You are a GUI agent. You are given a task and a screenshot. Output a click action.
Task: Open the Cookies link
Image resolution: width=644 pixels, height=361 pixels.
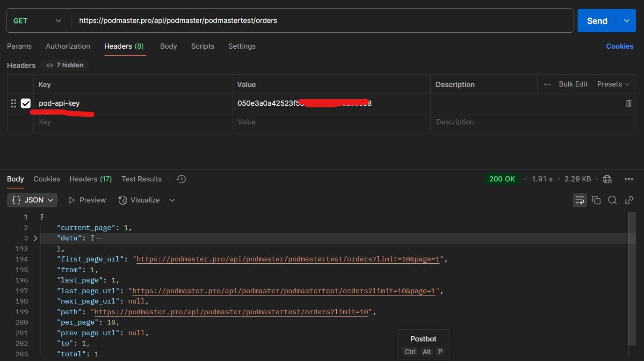[x=620, y=46]
